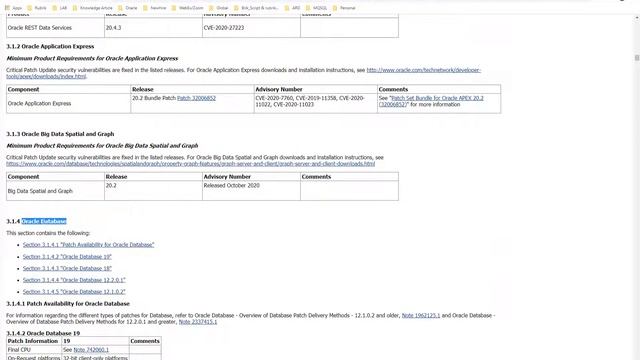
Task: Open the ARS bookmark folder
Action: pos(292,8)
